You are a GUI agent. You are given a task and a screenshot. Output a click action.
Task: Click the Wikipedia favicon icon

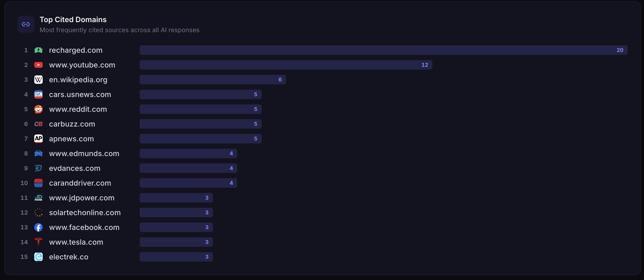tap(38, 79)
